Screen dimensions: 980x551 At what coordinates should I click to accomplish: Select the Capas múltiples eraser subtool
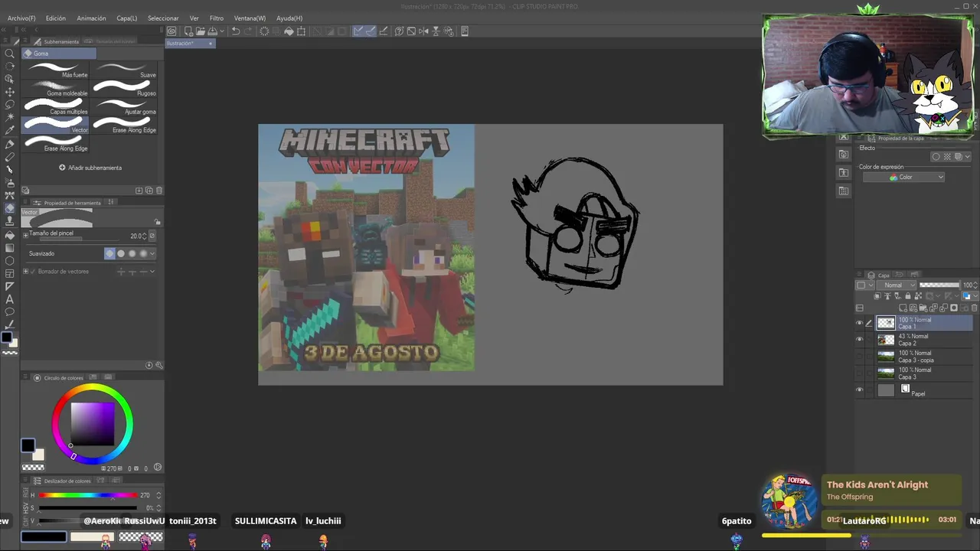(56, 107)
